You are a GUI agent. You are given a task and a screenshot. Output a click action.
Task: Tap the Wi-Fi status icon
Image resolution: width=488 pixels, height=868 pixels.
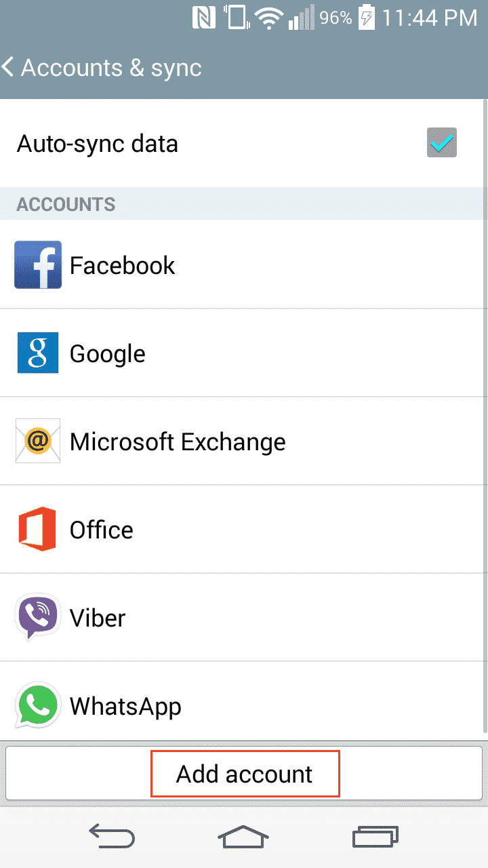point(270,18)
